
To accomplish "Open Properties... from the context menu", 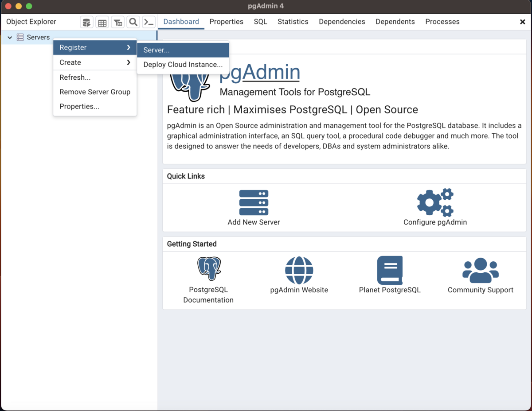I will pyautogui.click(x=95, y=107).
